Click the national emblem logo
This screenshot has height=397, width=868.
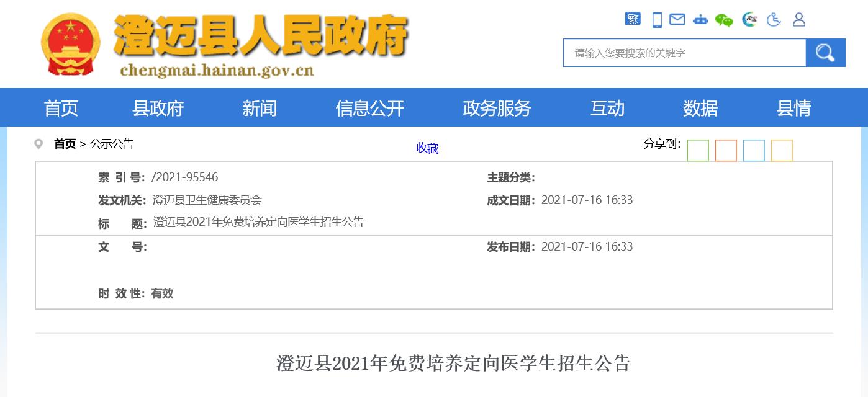(x=70, y=45)
